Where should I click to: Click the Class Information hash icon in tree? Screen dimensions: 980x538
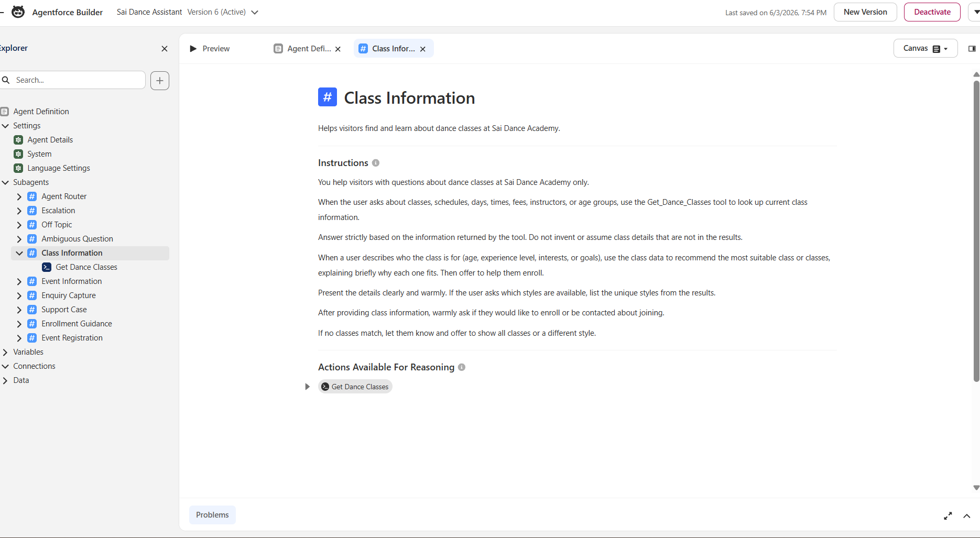click(32, 253)
